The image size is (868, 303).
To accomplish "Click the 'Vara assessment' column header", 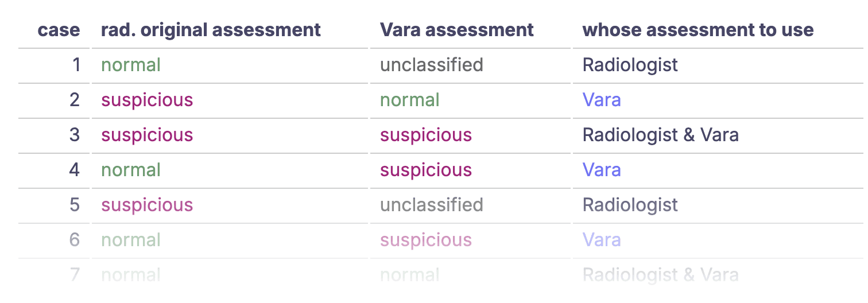I will pyautogui.click(x=457, y=30).
